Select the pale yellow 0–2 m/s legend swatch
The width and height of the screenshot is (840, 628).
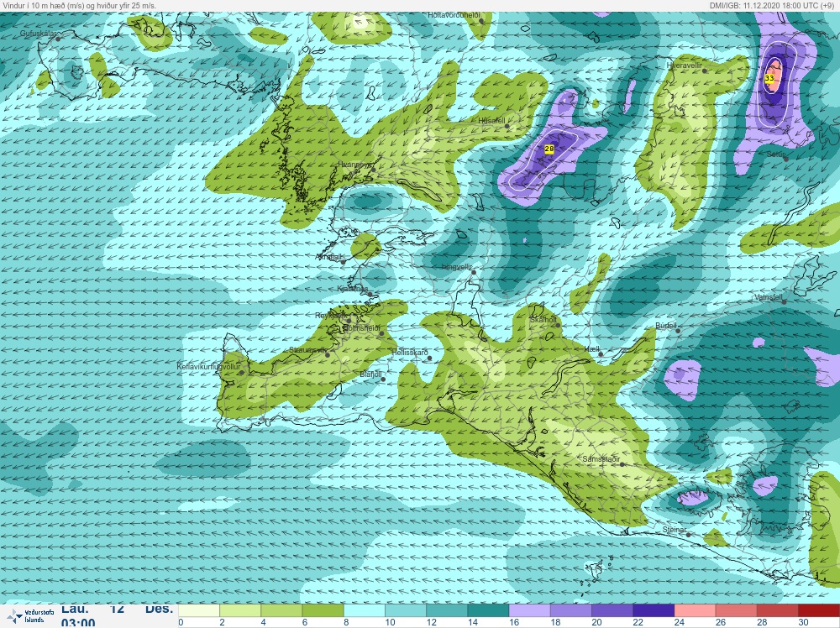(x=199, y=610)
